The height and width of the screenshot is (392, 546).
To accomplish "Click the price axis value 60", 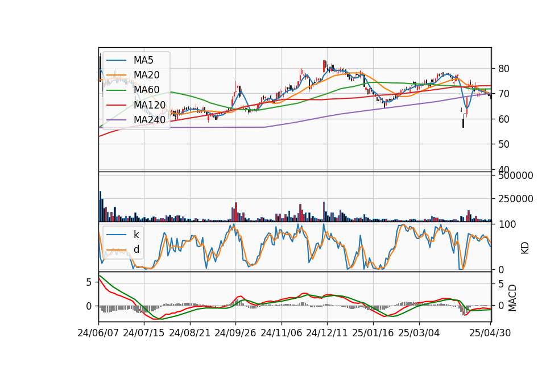I will point(503,119).
